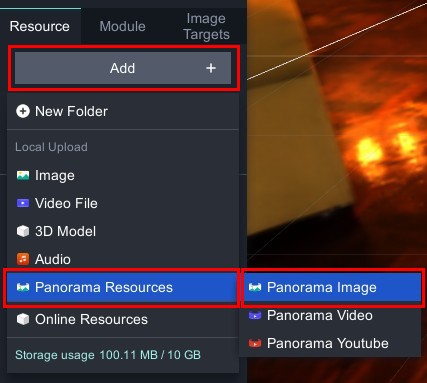Expand the Panorama Resources submenu entry
This screenshot has height=383, width=427.
tap(122, 287)
